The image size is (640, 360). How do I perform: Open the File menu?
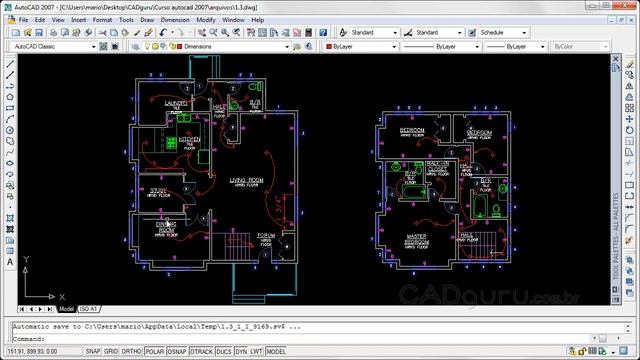[24, 20]
